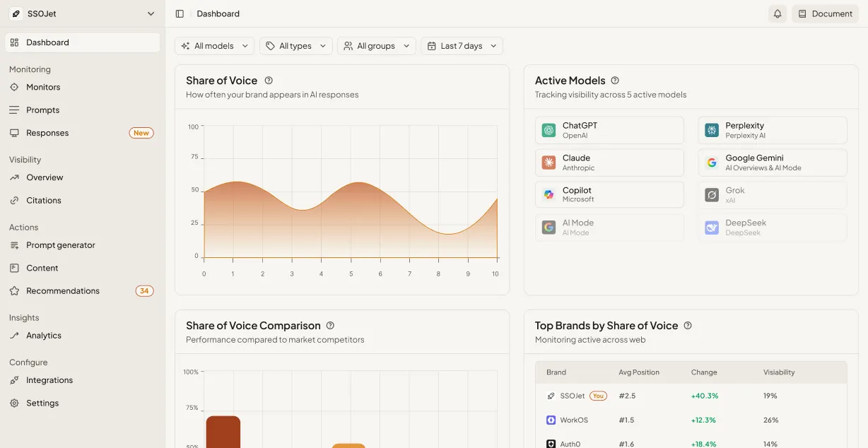
Task: Click the Citations icon under Visibility
Action: 16,200
